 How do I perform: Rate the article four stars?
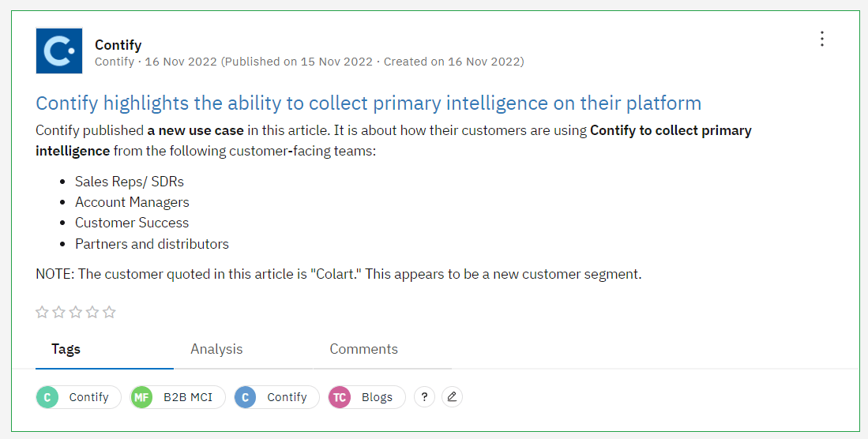point(92,312)
